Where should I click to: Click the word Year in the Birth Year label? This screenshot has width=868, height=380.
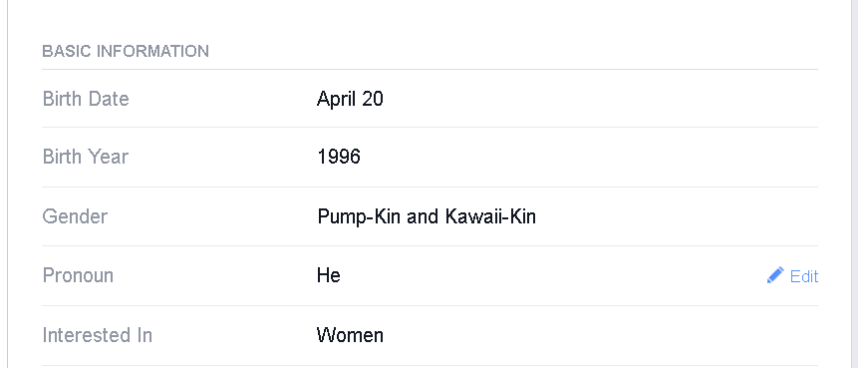tap(105, 157)
